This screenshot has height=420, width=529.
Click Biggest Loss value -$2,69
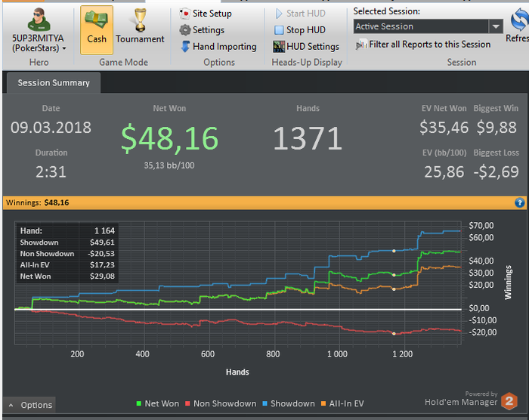point(496,172)
